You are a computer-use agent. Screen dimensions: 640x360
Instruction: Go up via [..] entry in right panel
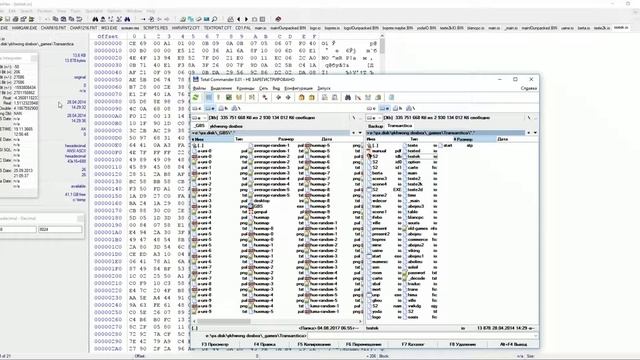(374, 145)
